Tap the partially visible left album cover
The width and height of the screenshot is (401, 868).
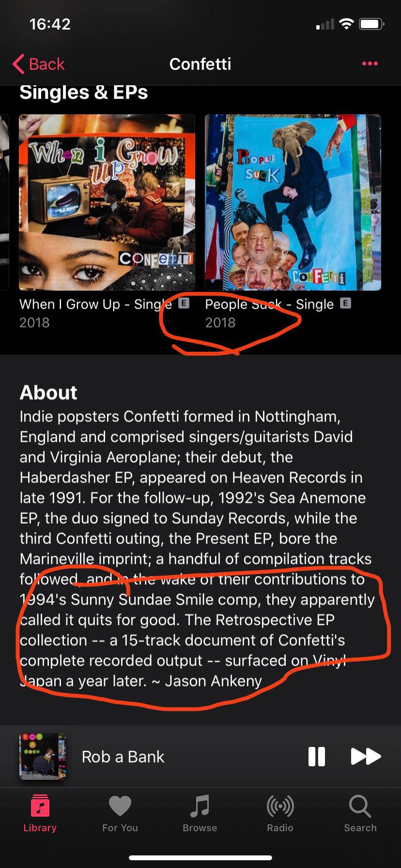pyautogui.click(x=4, y=202)
